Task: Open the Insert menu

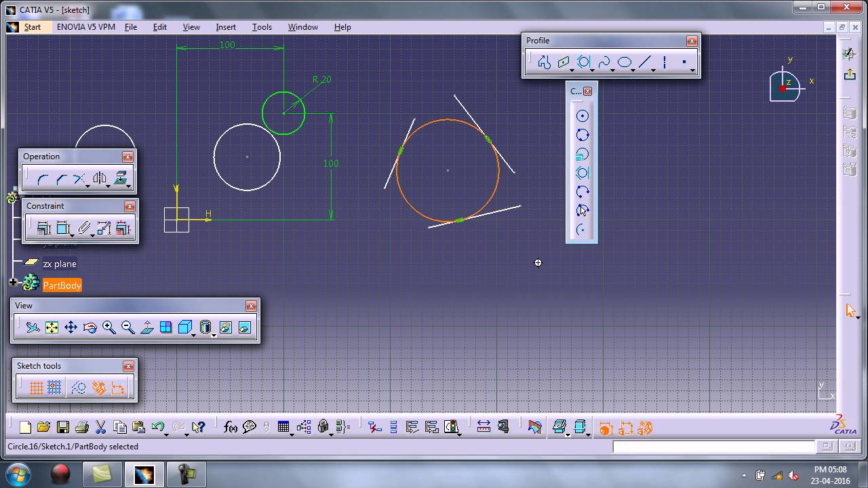Action: pyautogui.click(x=226, y=27)
